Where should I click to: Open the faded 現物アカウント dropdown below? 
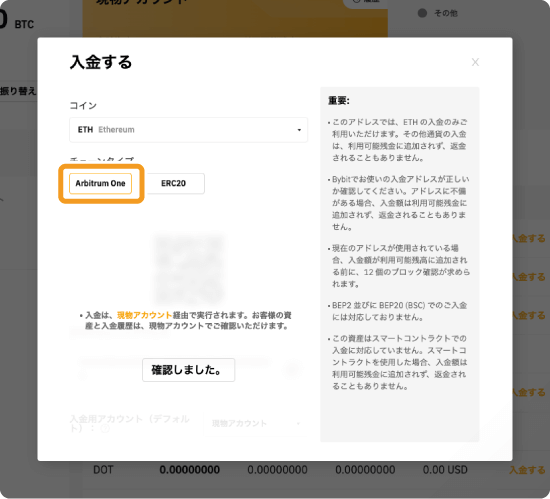click(255, 424)
